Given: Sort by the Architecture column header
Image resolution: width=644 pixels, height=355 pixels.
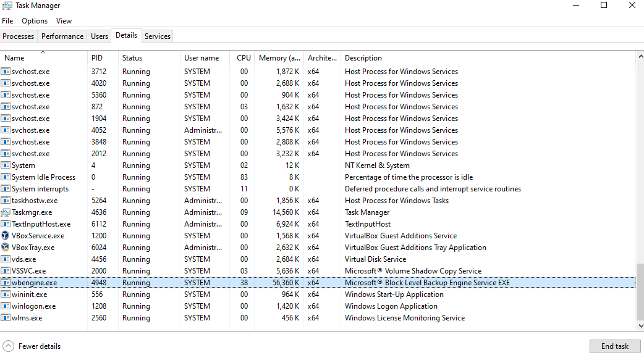Looking at the screenshot, I should 322,58.
